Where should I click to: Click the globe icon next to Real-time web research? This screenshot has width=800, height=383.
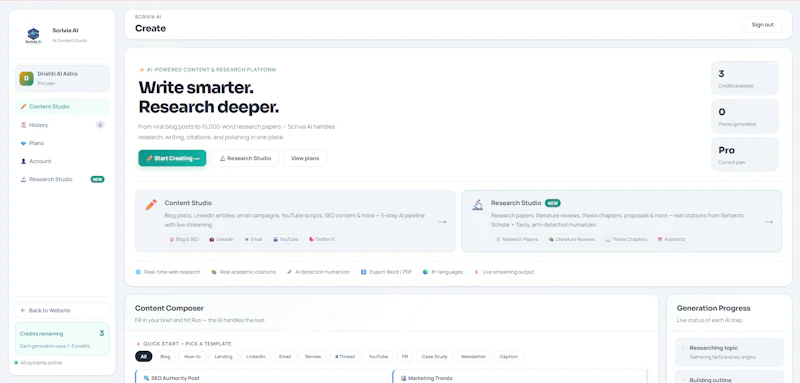[138, 272]
